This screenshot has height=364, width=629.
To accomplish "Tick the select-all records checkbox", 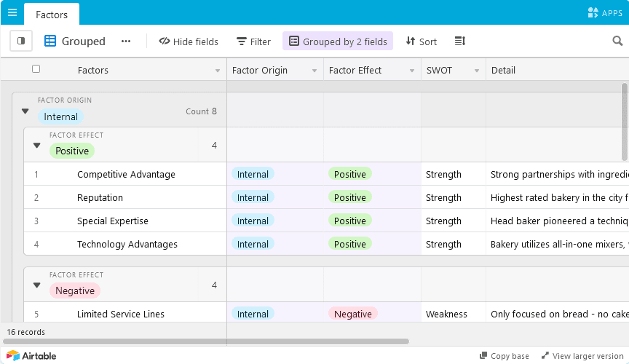I will [x=36, y=69].
